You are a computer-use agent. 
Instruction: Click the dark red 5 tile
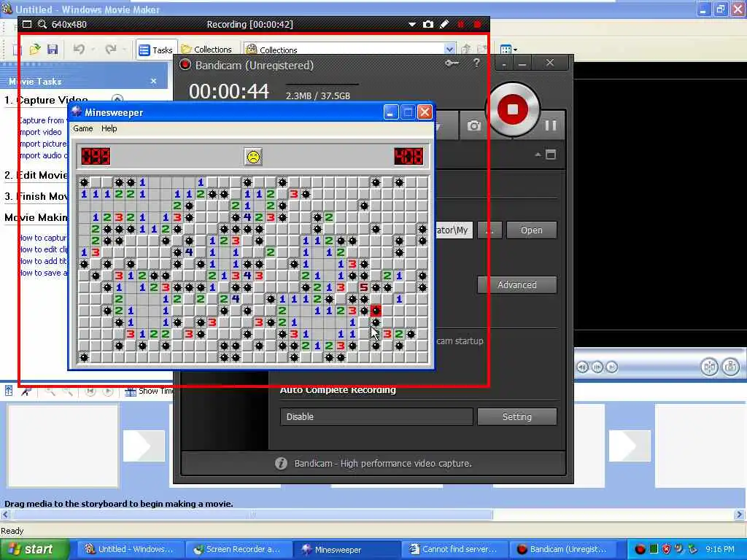(364, 287)
